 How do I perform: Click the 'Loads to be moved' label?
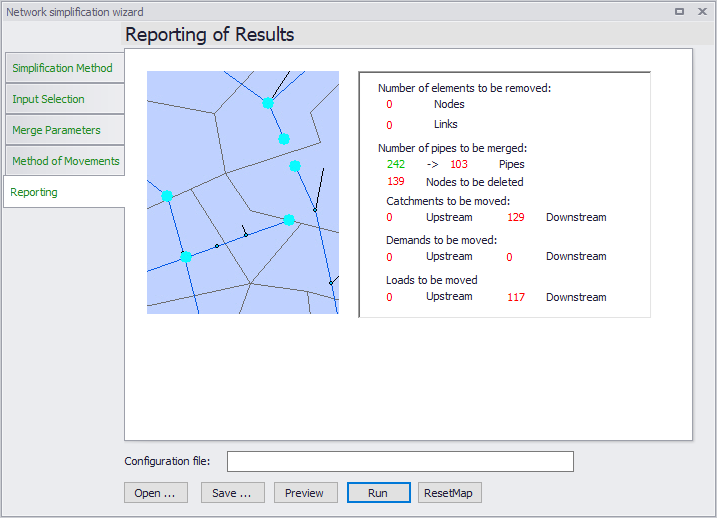(x=432, y=280)
